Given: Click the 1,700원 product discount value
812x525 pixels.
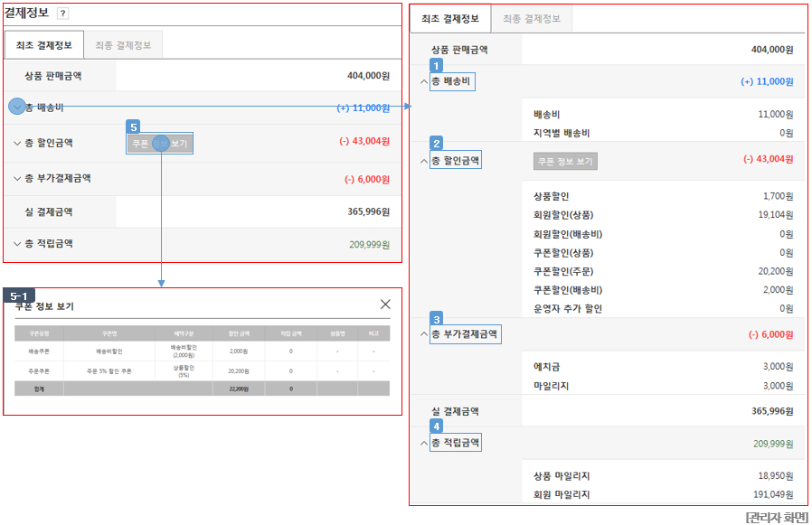Looking at the screenshot, I should pos(778,196).
